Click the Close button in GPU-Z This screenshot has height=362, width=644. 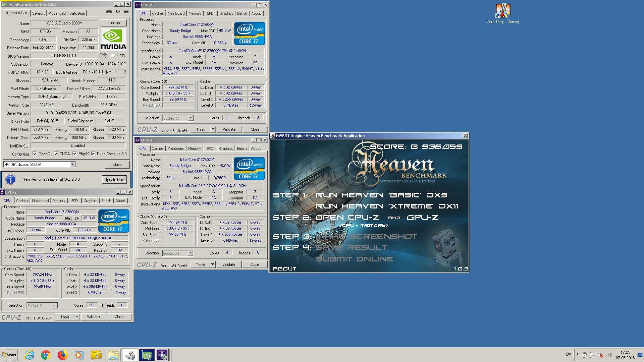coord(117,165)
